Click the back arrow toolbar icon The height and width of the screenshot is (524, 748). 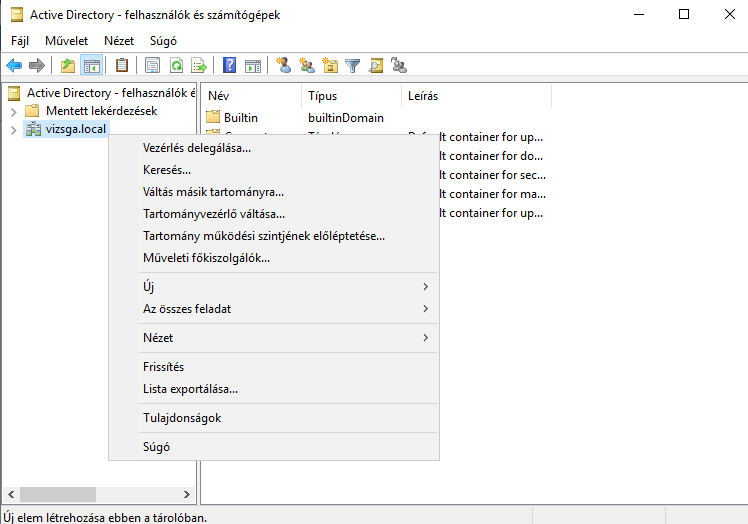click(x=14, y=66)
